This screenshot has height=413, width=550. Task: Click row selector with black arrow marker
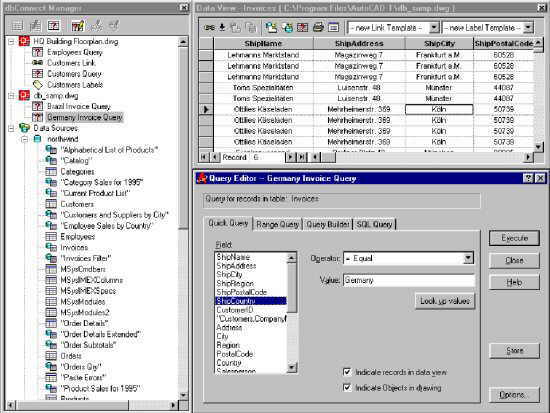(206, 109)
